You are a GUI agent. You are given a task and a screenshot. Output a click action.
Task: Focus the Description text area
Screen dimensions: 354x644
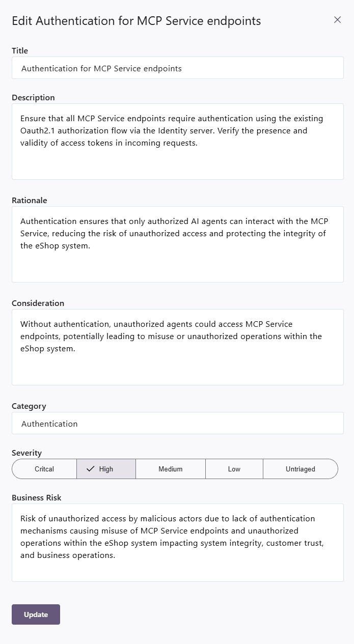coord(177,142)
